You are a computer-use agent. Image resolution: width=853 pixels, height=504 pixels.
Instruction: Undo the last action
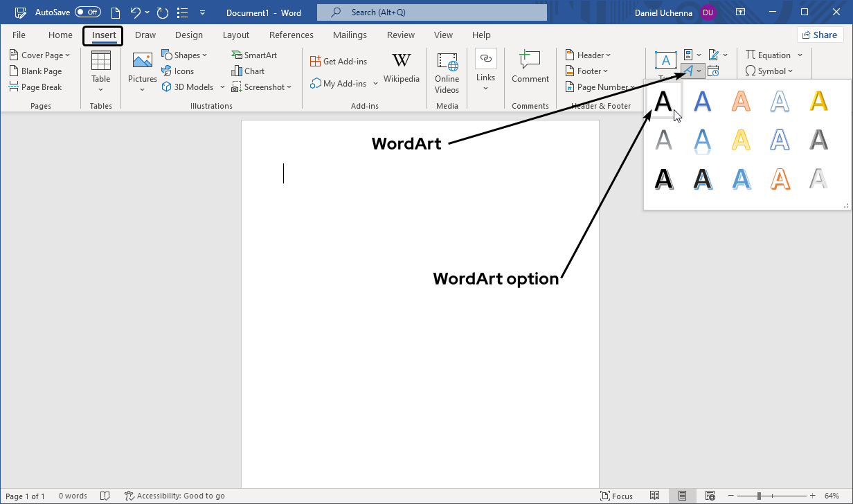click(x=136, y=12)
